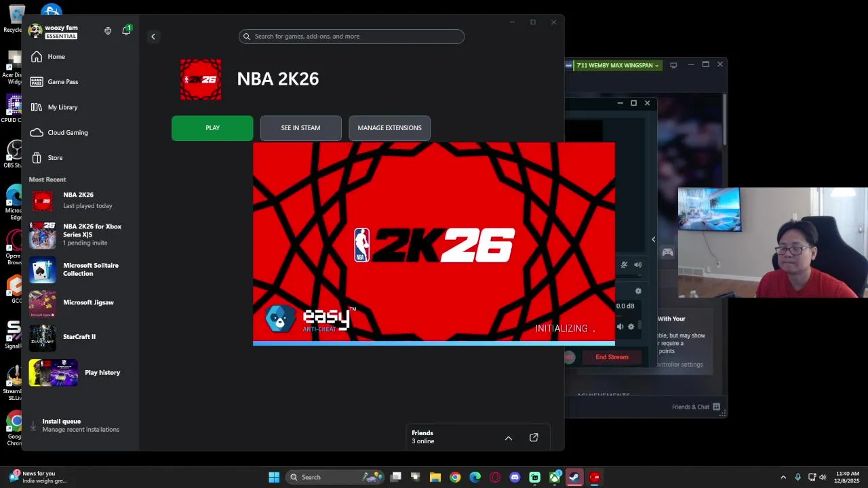
Task: Open Cloud Gaming section
Action: click(x=80, y=133)
